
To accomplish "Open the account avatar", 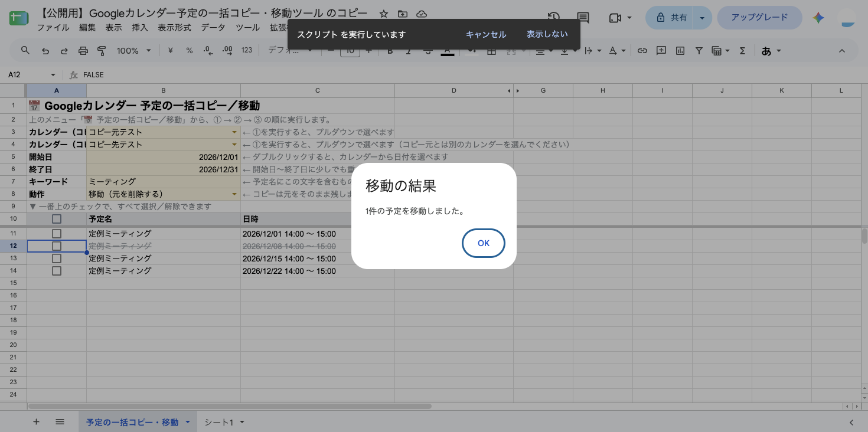I will point(848,18).
